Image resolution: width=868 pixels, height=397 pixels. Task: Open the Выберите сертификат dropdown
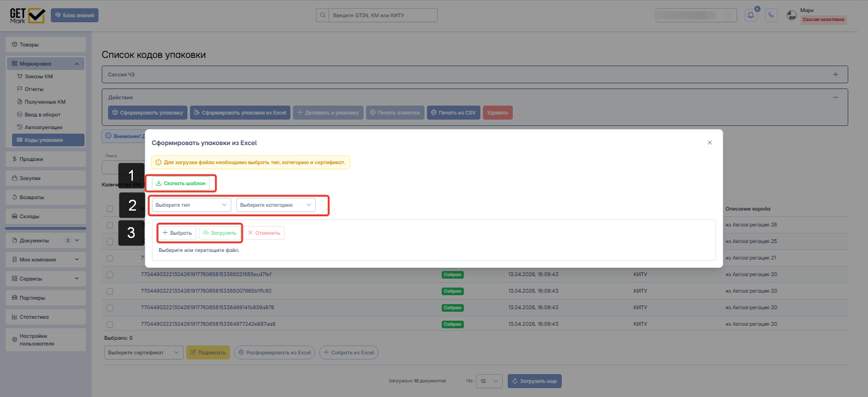(144, 352)
